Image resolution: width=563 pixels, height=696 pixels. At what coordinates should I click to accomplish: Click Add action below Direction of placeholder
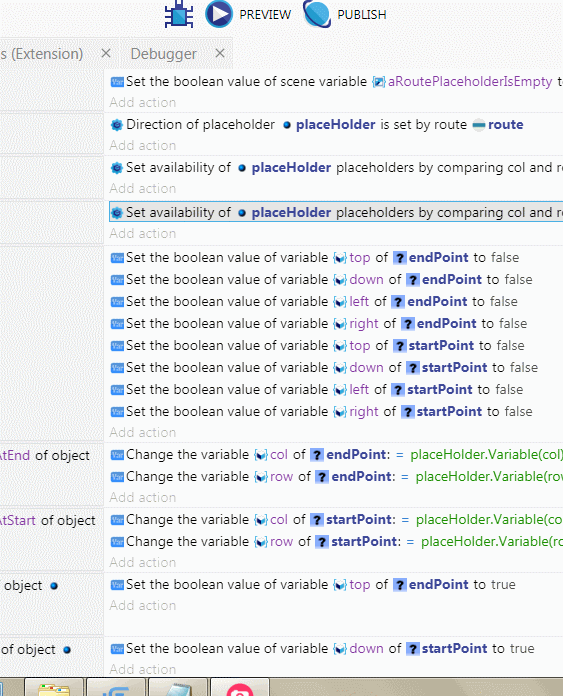click(143, 146)
